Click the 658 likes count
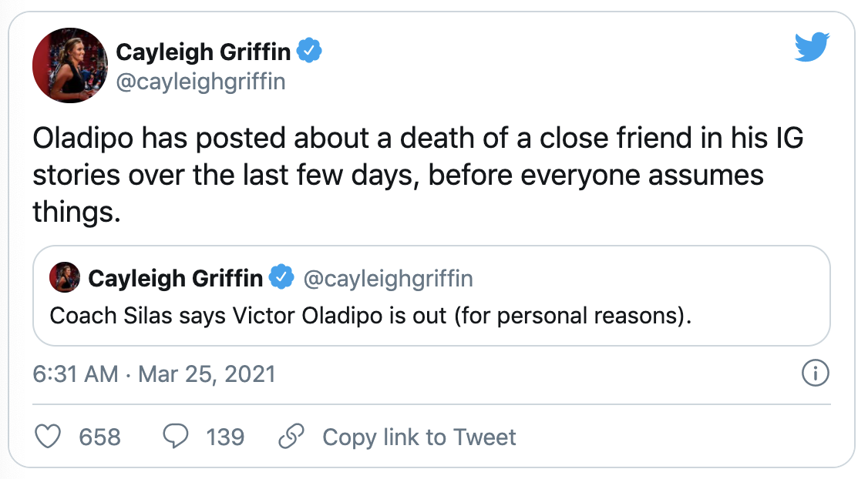Viewport: 868px width, 479px height. tap(100, 437)
